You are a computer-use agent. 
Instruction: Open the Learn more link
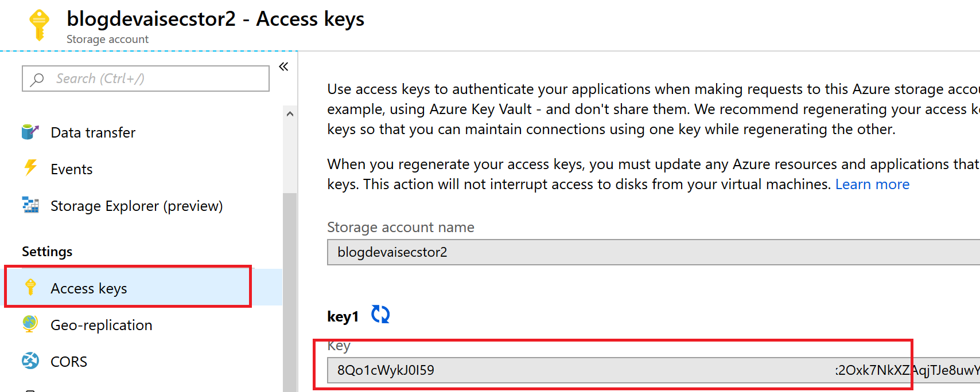point(872,184)
